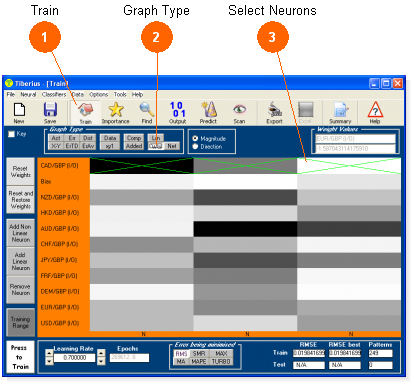The width and height of the screenshot is (414, 384).
Task: Click the Output binary digits icon
Action: click(178, 109)
